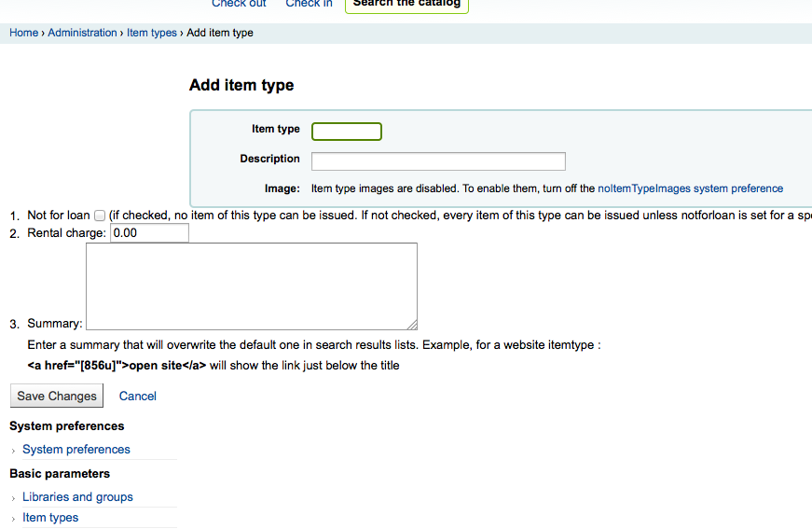Open System preferences in the sidebar
The height and width of the screenshot is (529, 812).
pos(76,450)
